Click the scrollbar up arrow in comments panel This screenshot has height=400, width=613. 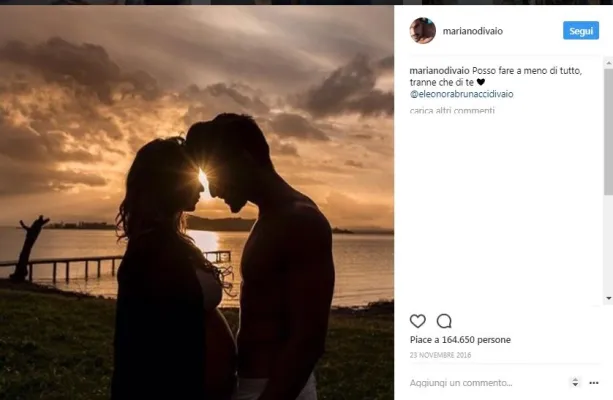(x=609, y=63)
